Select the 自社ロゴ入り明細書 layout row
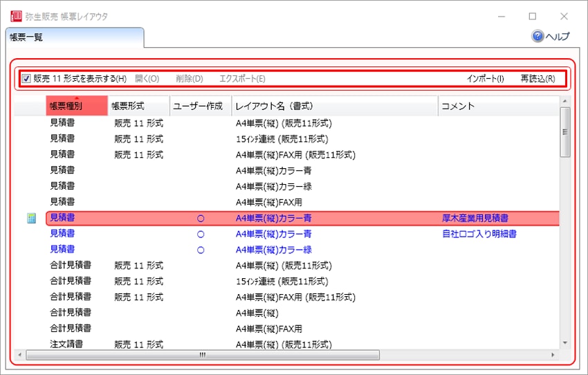588x375 pixels. 479,234
